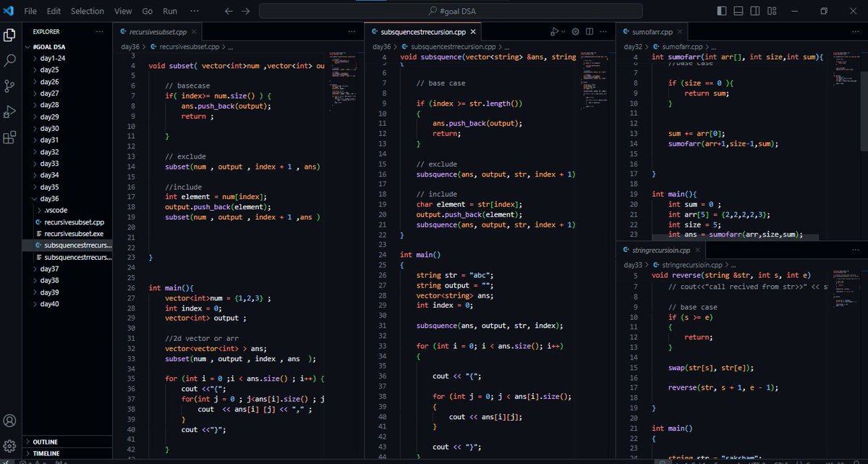Open the Edit menu

click(54, 11)
